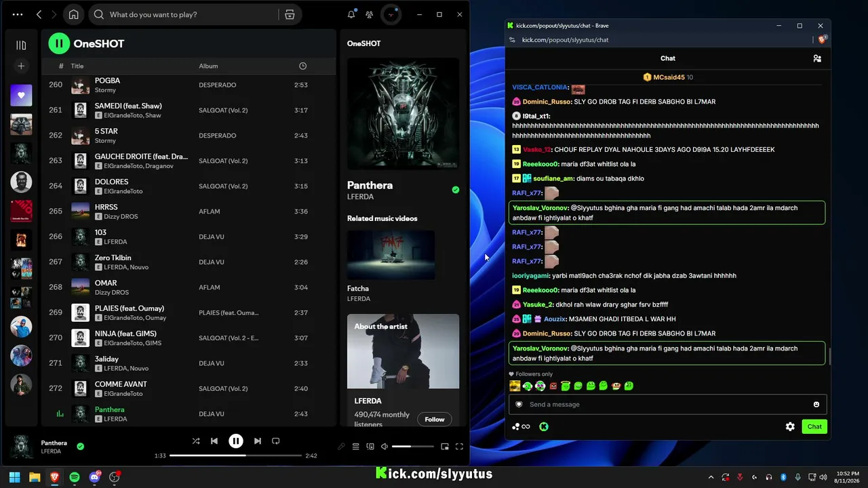Create a new playlist with the plus icon
This screenshot has width=868, height=488.
pyautogui.click(x=21, y=66)
